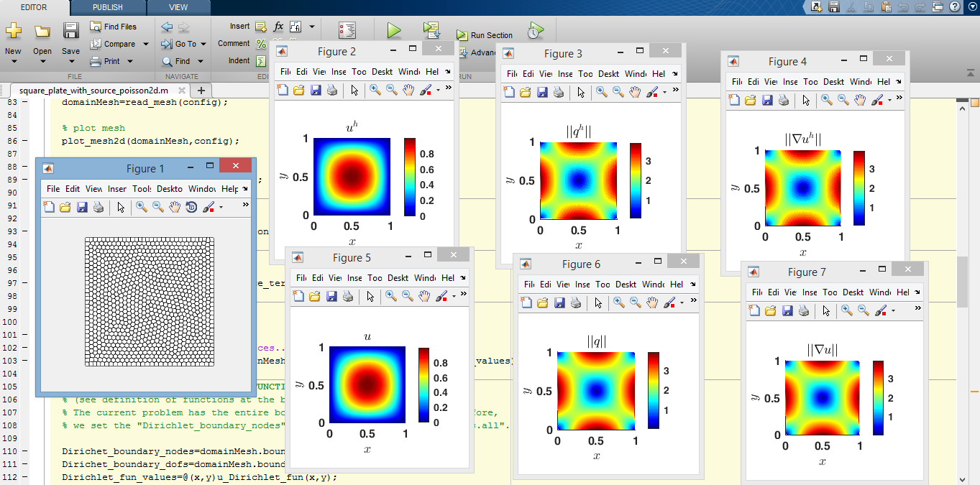
Task: Click the Comment percent icon
Action: click(261, 44)
